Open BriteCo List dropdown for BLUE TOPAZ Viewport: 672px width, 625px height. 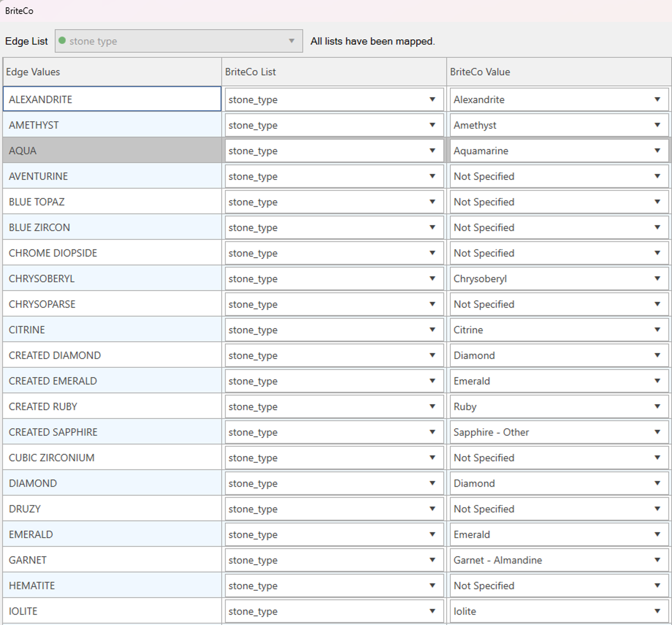pyautogui.click(x=432, y=202)
